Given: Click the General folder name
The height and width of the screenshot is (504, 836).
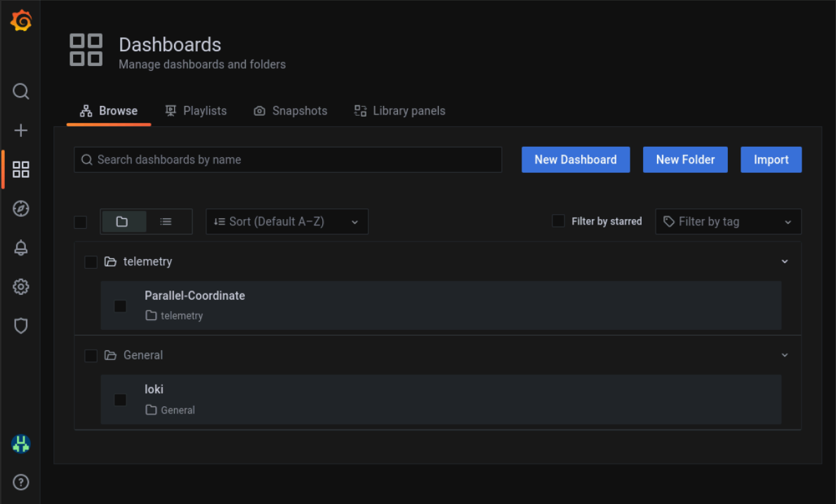Looking at the screenshot, I should click(x=143, y=355).
